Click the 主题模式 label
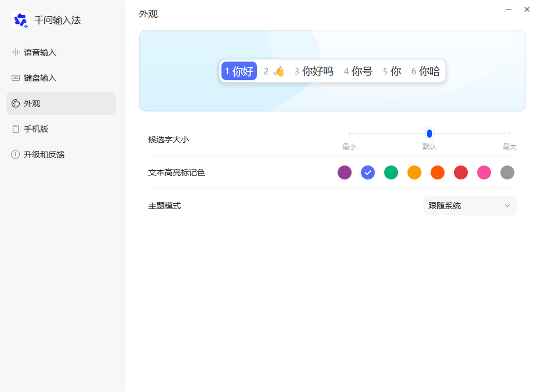The image size is (537, 392). tap(165, 206)
